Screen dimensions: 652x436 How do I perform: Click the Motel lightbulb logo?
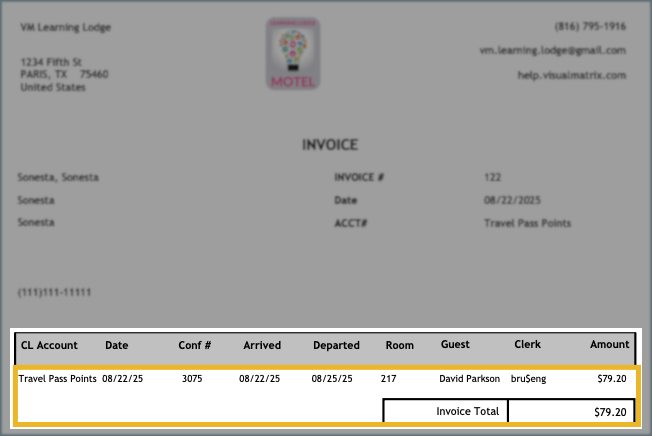293,54
